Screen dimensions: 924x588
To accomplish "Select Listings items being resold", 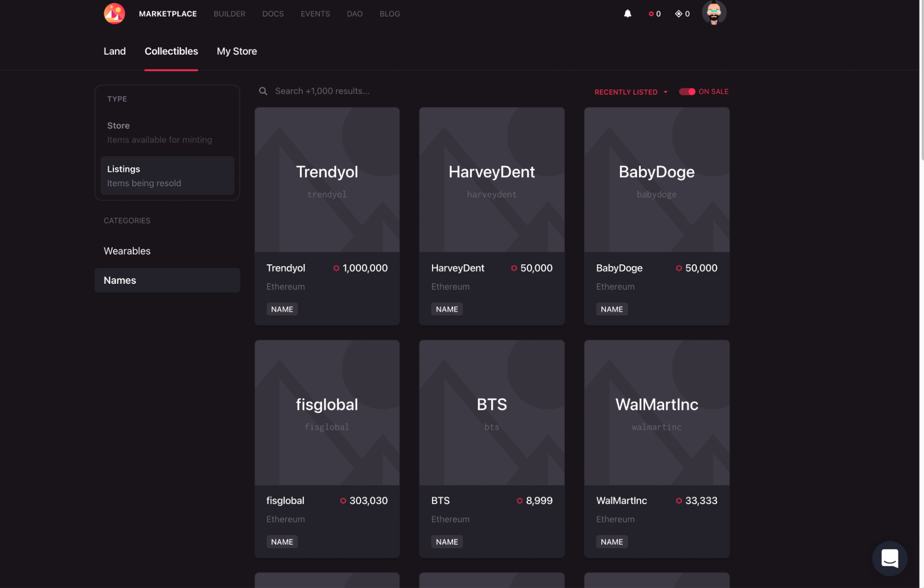I will tap(167, 176).
